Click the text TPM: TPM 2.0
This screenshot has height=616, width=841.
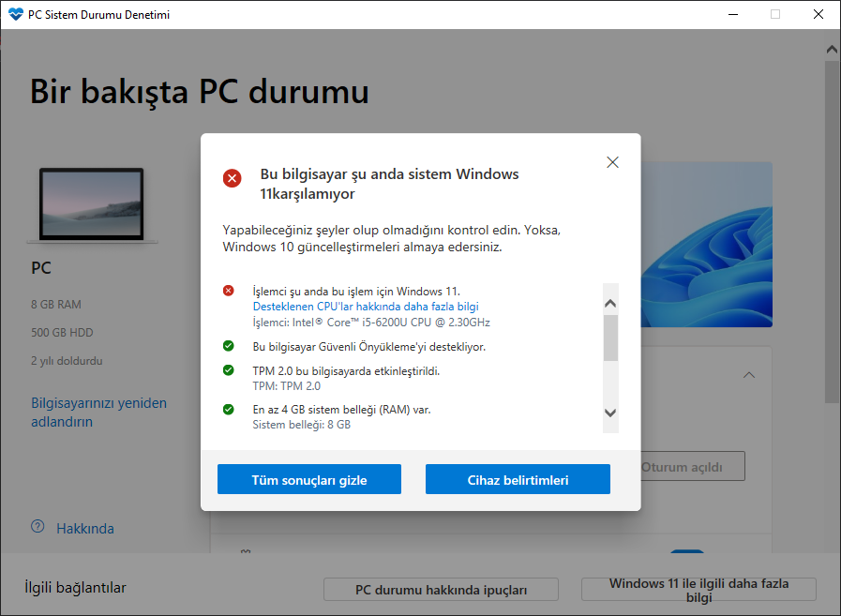click(x=286, y=385)
